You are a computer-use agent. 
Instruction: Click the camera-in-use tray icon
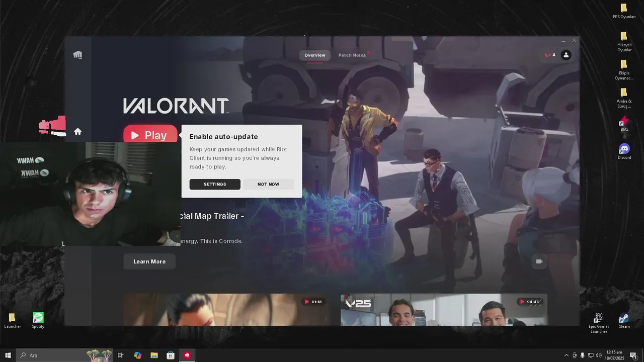[575, 355]
